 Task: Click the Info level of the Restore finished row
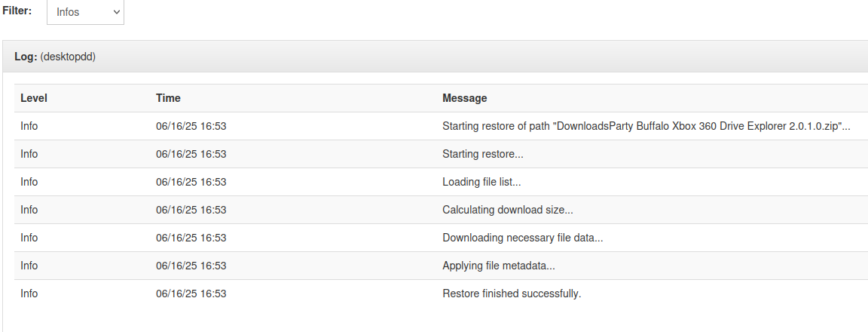tap(29, 294)
